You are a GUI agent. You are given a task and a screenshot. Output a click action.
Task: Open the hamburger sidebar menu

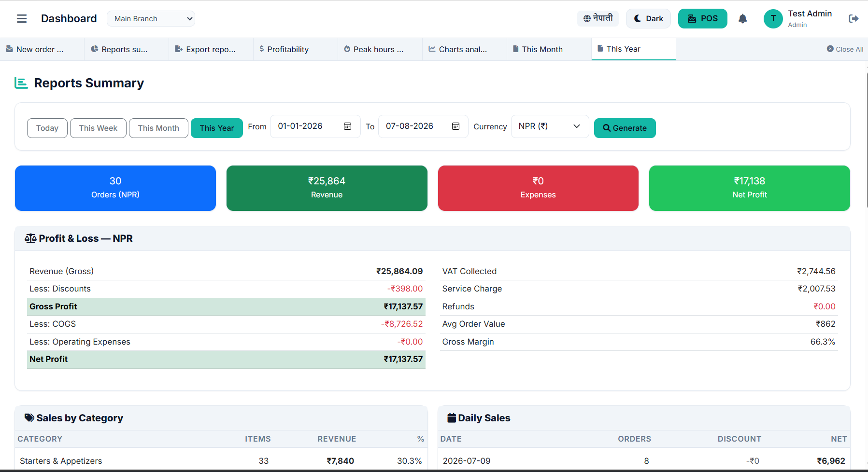pyautogui.click(x=22, y=19)
